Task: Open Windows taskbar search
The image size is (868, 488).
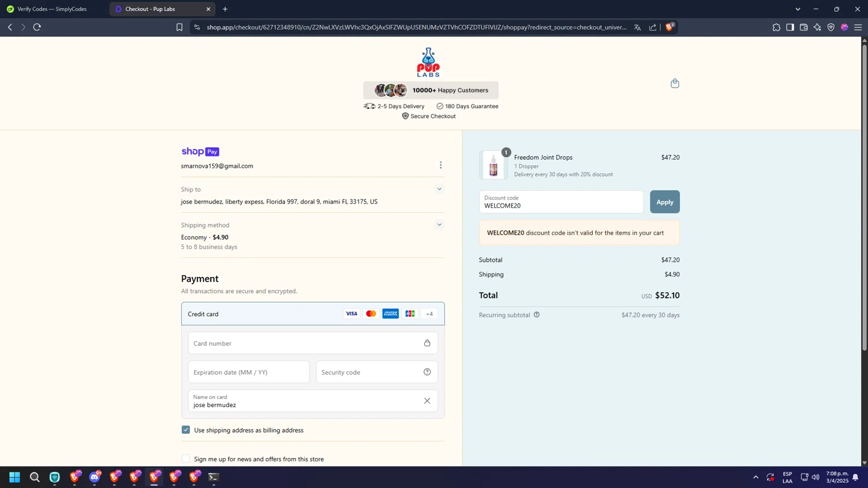Action: tap(35, 477)
